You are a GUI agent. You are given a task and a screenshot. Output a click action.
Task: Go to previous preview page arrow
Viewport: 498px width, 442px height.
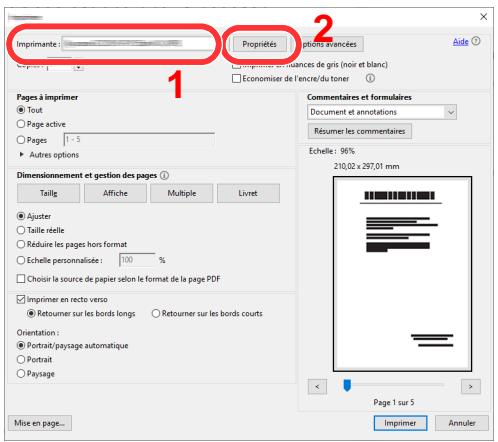pos(317,387)
